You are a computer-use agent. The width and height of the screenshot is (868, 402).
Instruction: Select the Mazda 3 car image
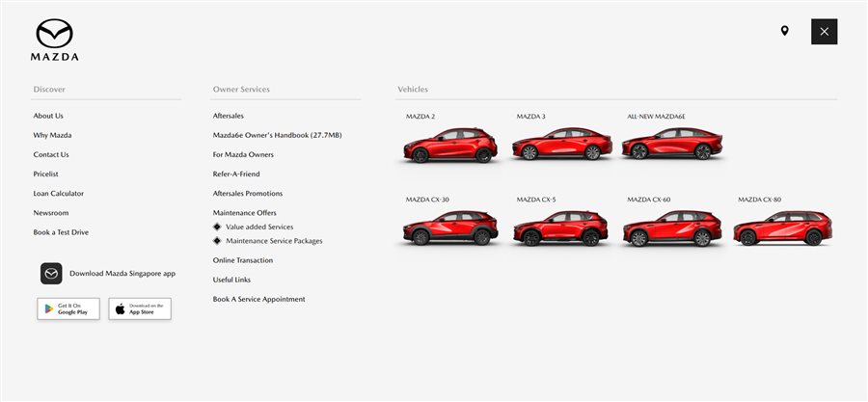pyautogui.click(x=562, y=144)
